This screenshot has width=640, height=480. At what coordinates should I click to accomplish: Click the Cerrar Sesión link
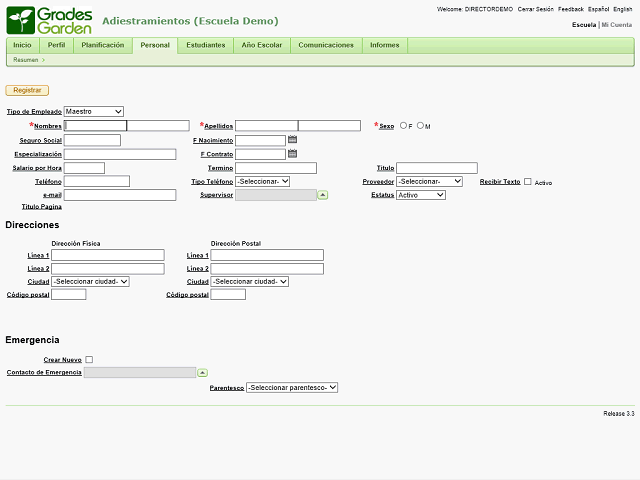point(536,9)
